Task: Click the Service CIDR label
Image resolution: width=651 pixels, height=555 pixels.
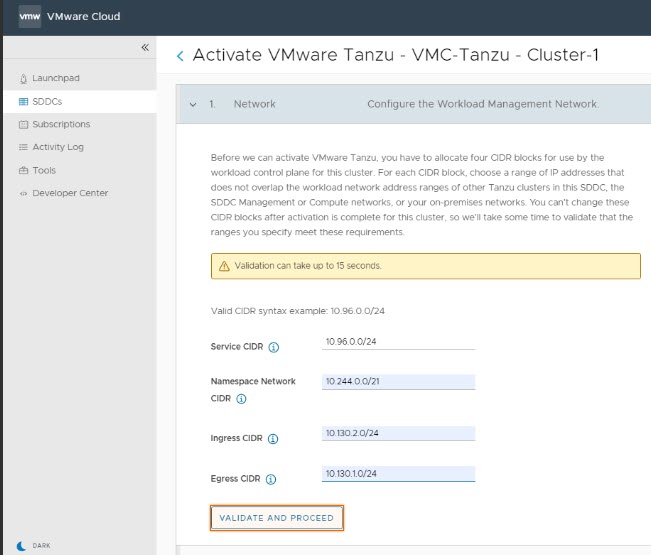Action: point(237,347)
